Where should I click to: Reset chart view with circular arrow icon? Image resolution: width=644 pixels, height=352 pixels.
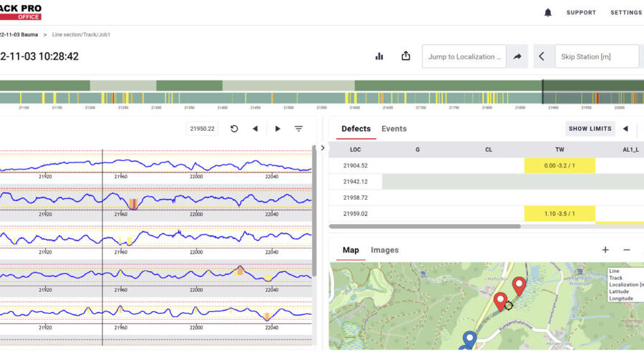click(234, 129)
